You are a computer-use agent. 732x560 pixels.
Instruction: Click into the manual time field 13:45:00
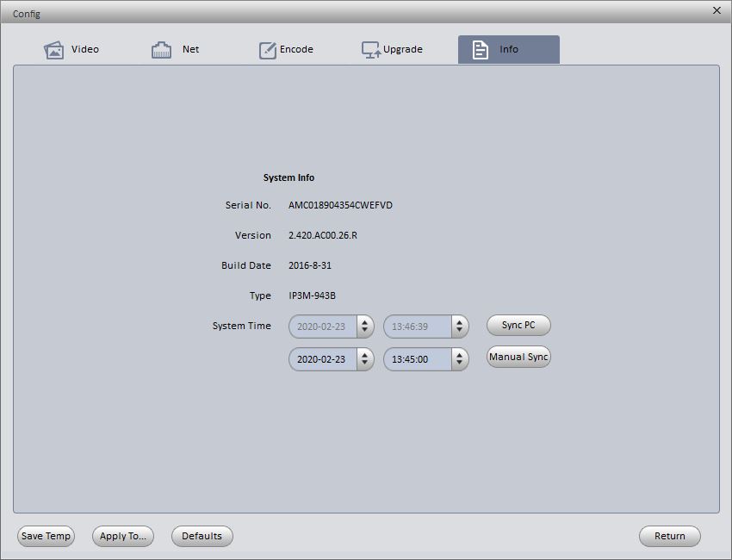coord(418,359)
